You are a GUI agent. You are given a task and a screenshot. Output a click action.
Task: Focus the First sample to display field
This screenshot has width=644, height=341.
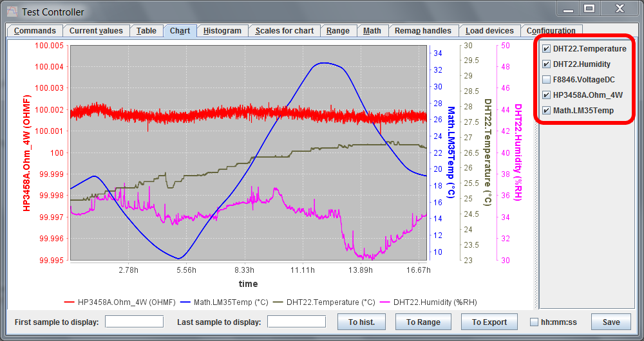click(134, 322)
